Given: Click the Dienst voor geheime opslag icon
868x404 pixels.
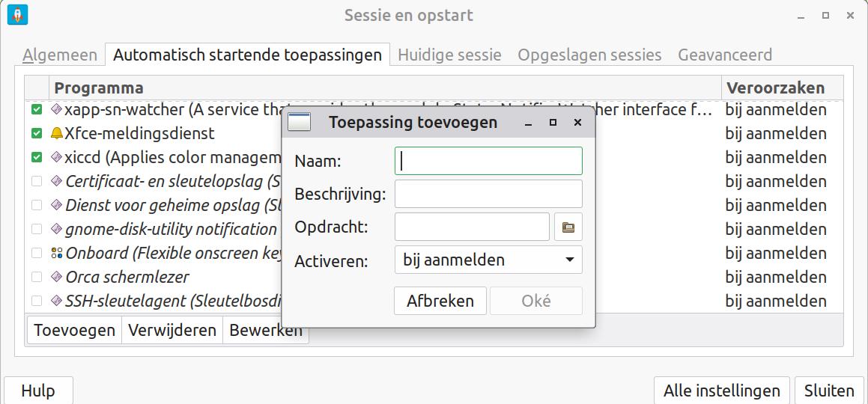Looking at the screenshot, I should tap(56, 205).
